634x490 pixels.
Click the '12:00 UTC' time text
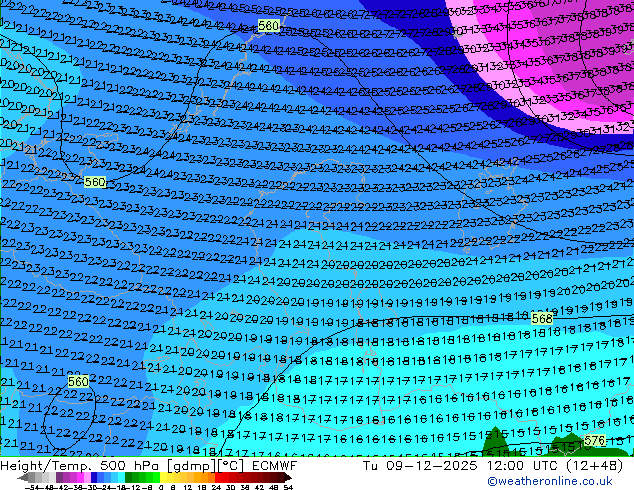(525, 466)
